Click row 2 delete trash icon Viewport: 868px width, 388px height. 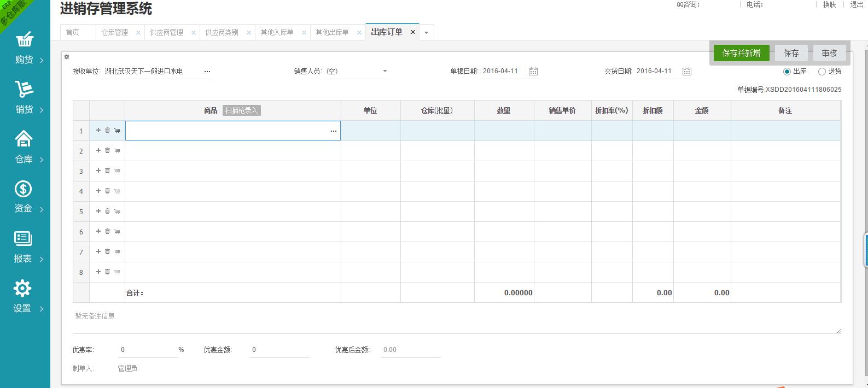pos(108,150)
